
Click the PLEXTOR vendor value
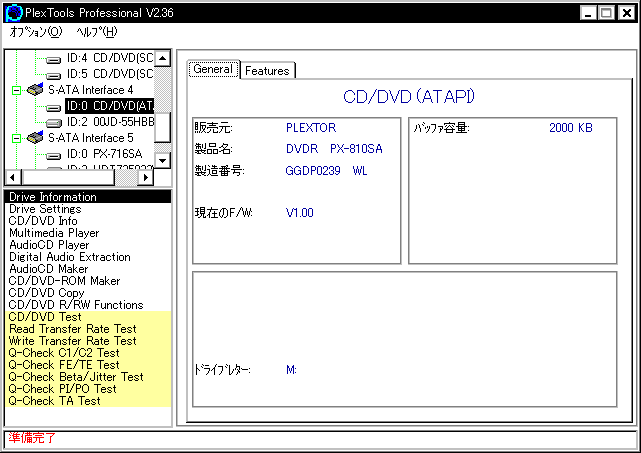point(311,128)
